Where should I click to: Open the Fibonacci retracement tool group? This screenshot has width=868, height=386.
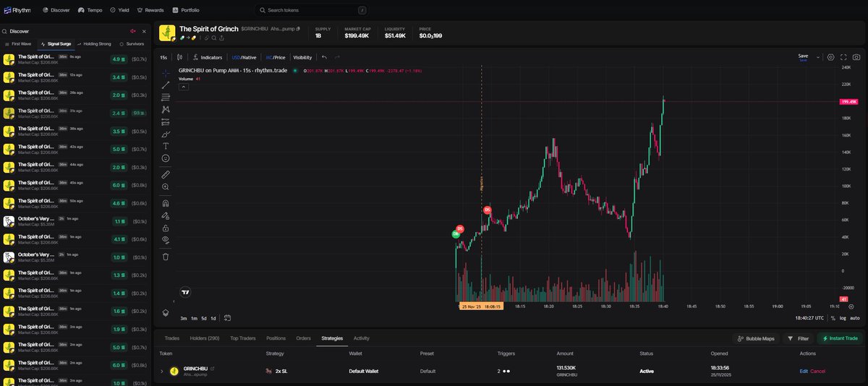tap(166, 97)
